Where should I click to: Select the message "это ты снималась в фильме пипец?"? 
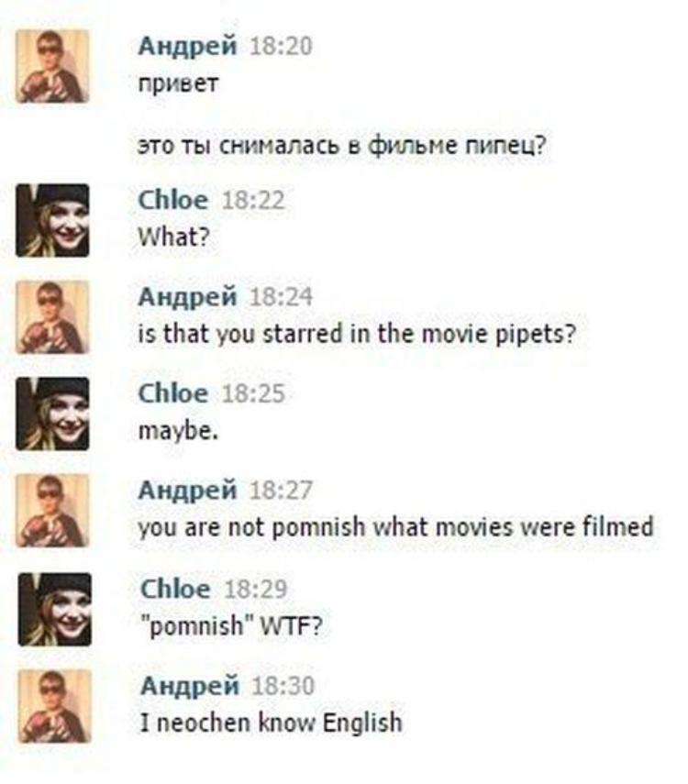click(x=342, y=146)
